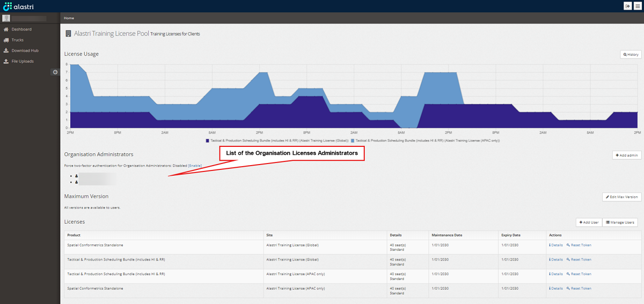This screenshot has width=644, height=304.
Task: Toggle the Global license legend series
Action: [277, 140]
